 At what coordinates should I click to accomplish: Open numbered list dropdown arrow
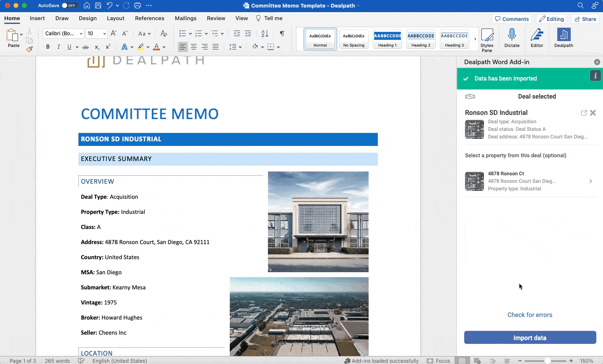tap(206, 34)
